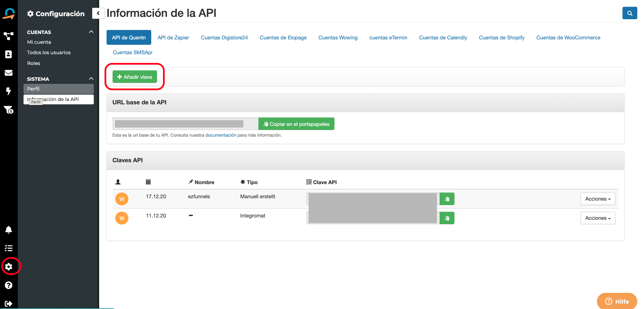Click the date 11.12.20
The height and width of the screenshot is (309, 644).
click(x=156, y=216)
